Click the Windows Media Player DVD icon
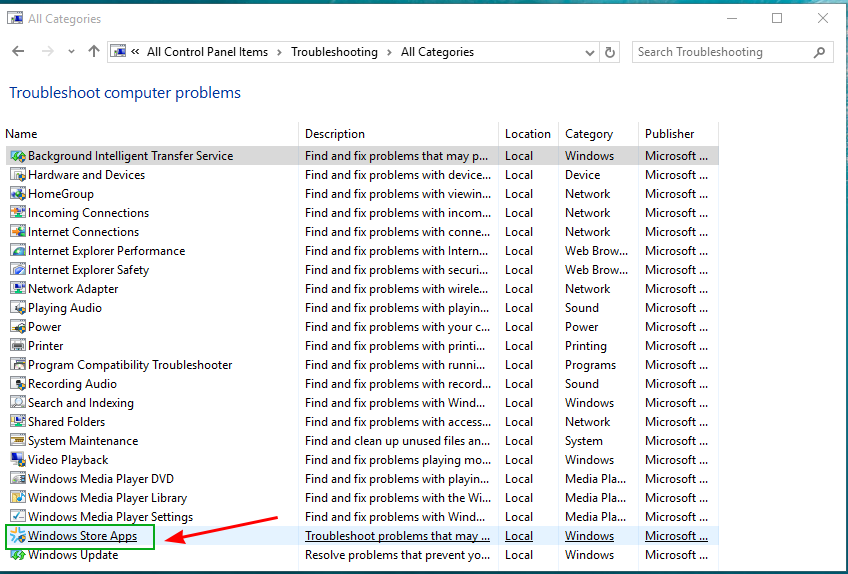The width and height of the screenshot is (848, 574). click(18, 479)
